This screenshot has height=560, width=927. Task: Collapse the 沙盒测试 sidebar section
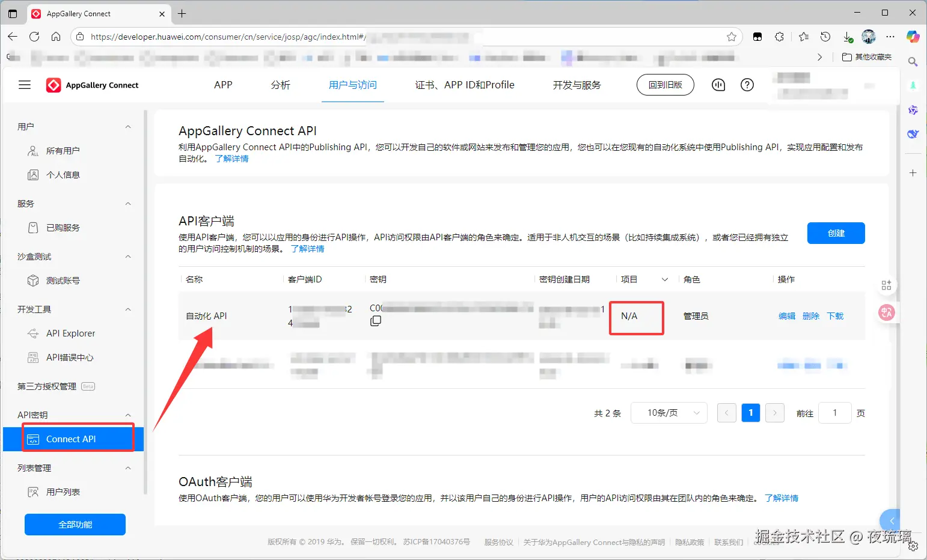click(127, 257)
